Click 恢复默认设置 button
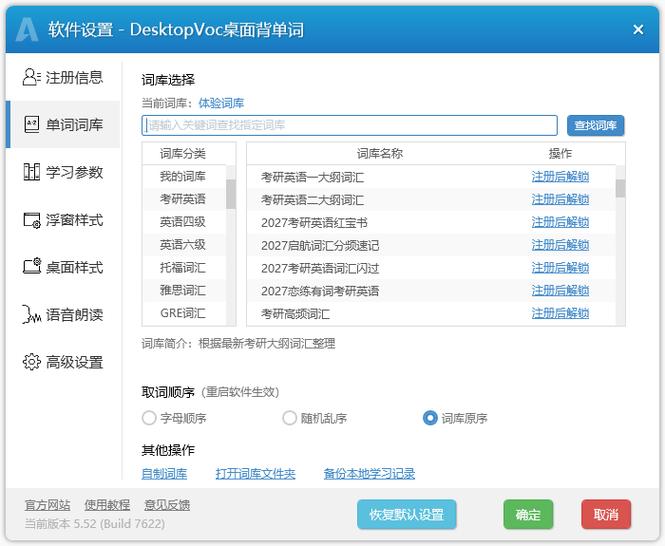Screen dimensions: 665x546 point(406,514)
